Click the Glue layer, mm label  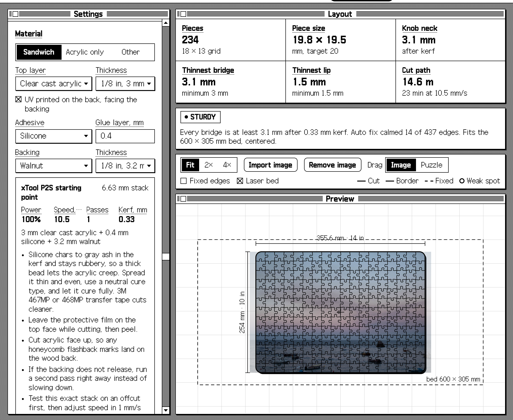[119, 123]
